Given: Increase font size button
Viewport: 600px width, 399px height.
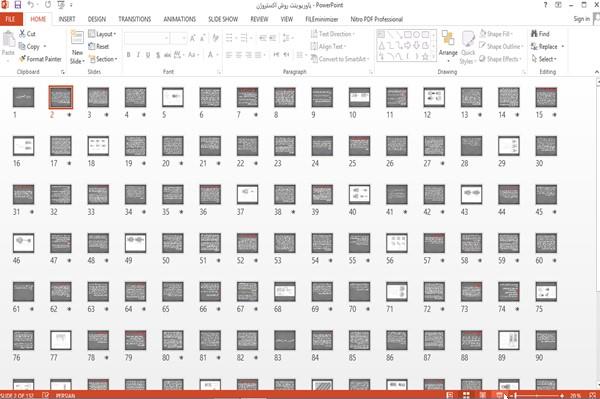Looking at the screenshot, I should [x=192, y=38].
